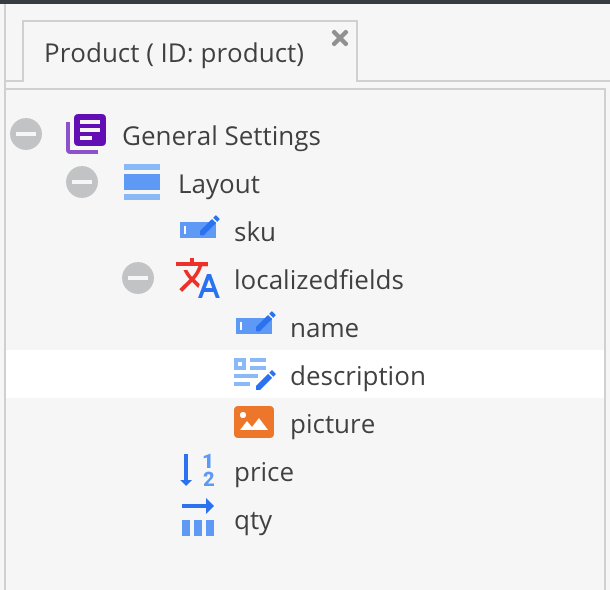Collapse the General Settings node
Image resolution: width=610 pixels, height=590 pixels.
point(26,134)
